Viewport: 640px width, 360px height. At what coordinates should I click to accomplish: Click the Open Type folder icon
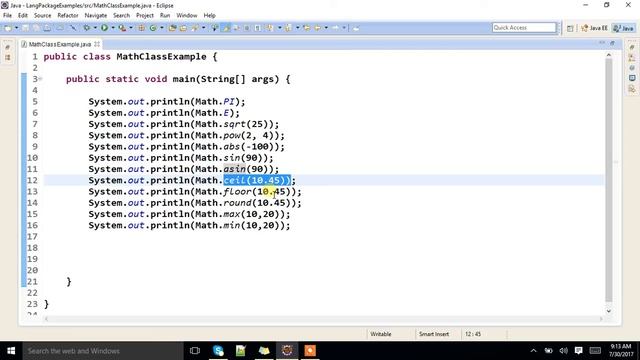pos(172,28)
